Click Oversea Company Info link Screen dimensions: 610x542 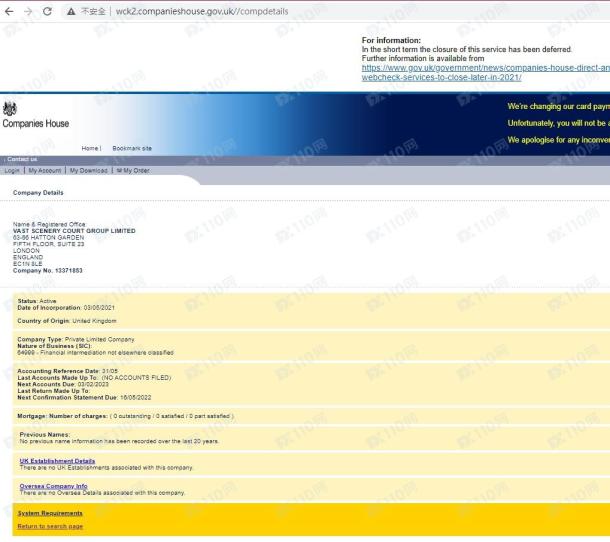pyautogui.click(x=53, y=486)
